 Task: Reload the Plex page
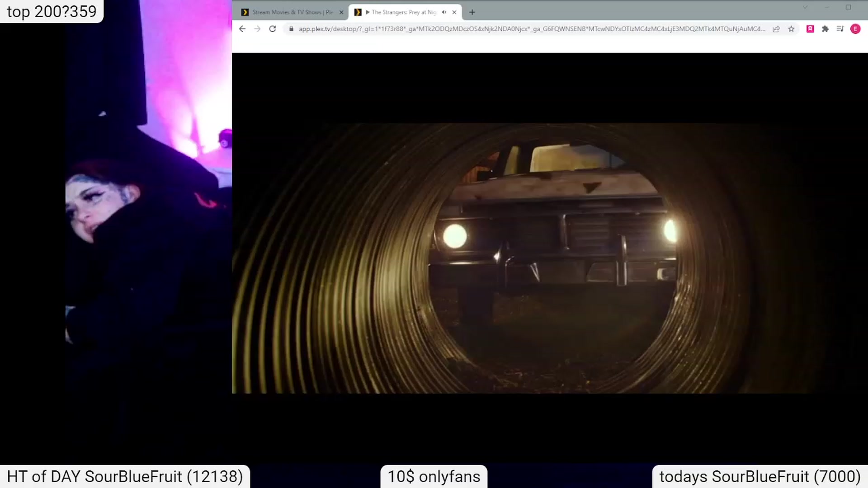pyautogui.click(x=272, y=29)
